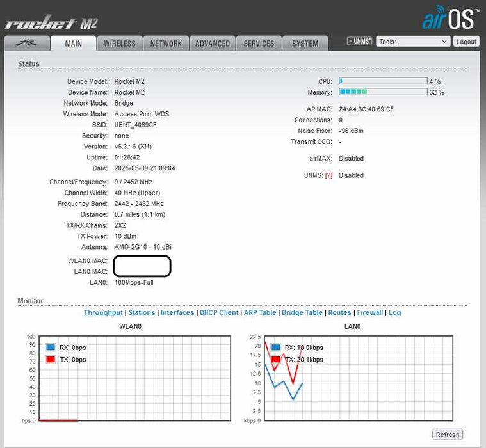Click the Status section heading

click(29, 63)
